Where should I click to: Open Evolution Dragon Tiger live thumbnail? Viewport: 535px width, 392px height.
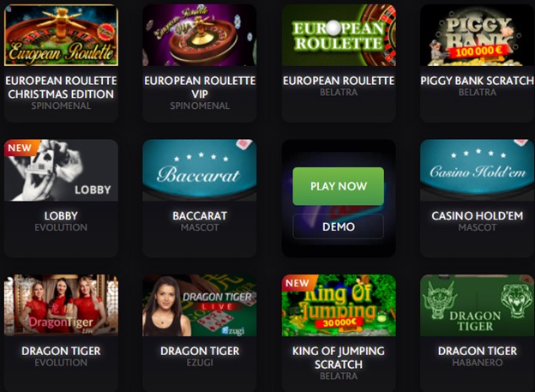[61, 305]
